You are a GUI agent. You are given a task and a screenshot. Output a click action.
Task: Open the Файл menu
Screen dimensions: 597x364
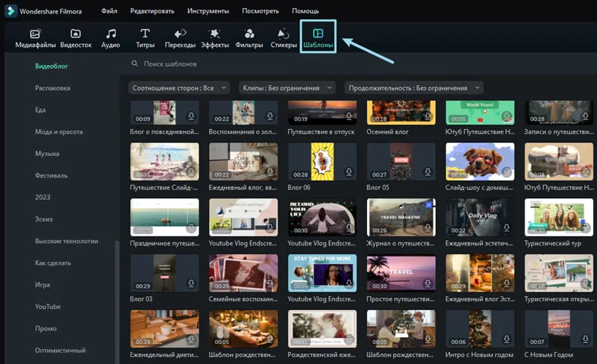point(109,11)
